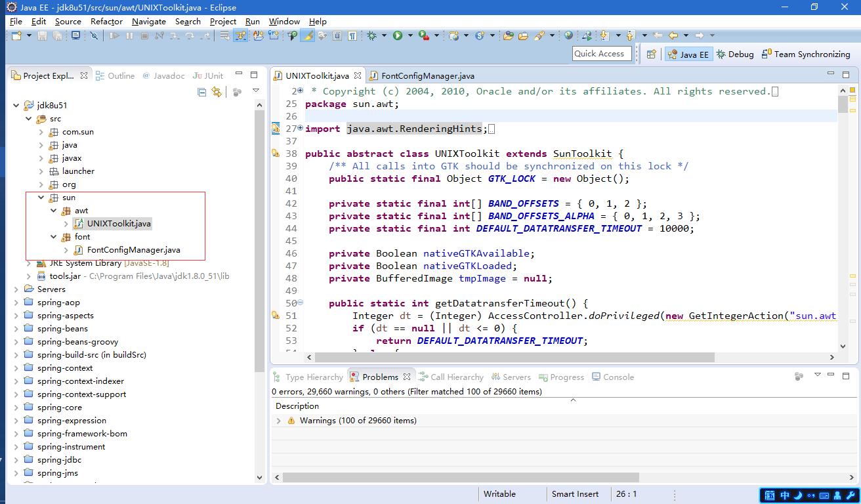Click the Search flashlight icon in toolbar
Screen dimensions: 861x504
(x=539, y=35)
